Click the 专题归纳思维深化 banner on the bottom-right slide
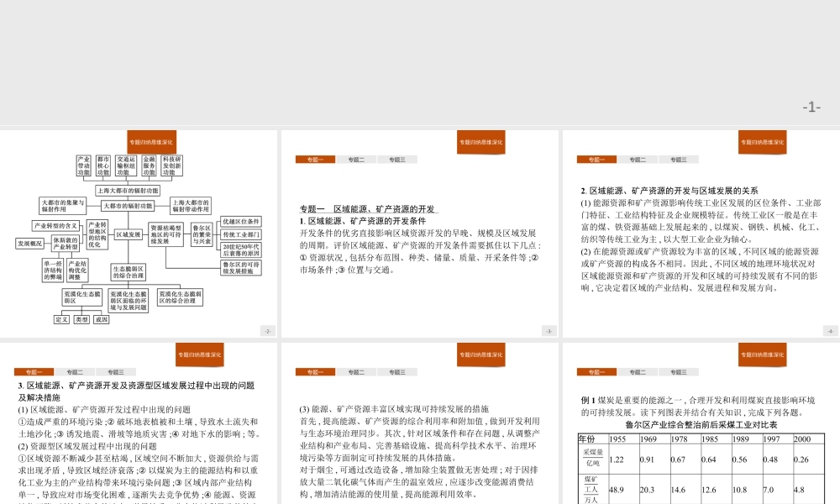Screen dimensions: 840x504 click(x=762, y=356)
